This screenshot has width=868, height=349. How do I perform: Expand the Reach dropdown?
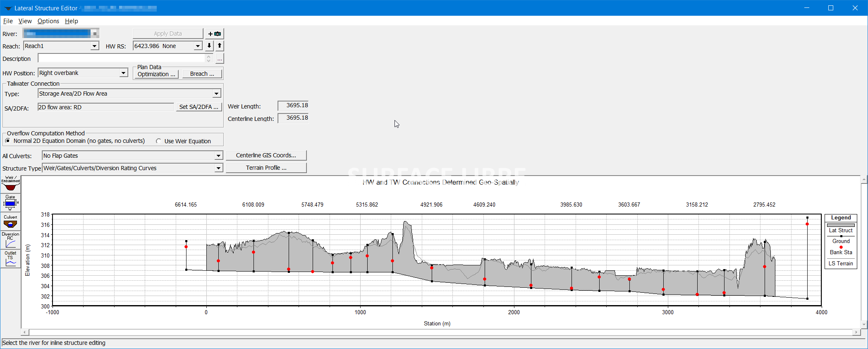pos(95,46)
